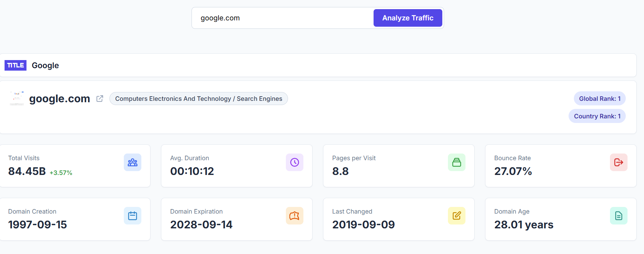Click the Domain Expiration label
The image size is (644, 254).
tap(196, 211)
